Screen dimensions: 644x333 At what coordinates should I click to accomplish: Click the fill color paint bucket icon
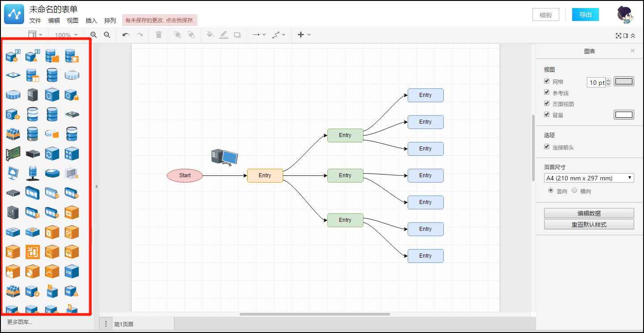tap(210, 35)
